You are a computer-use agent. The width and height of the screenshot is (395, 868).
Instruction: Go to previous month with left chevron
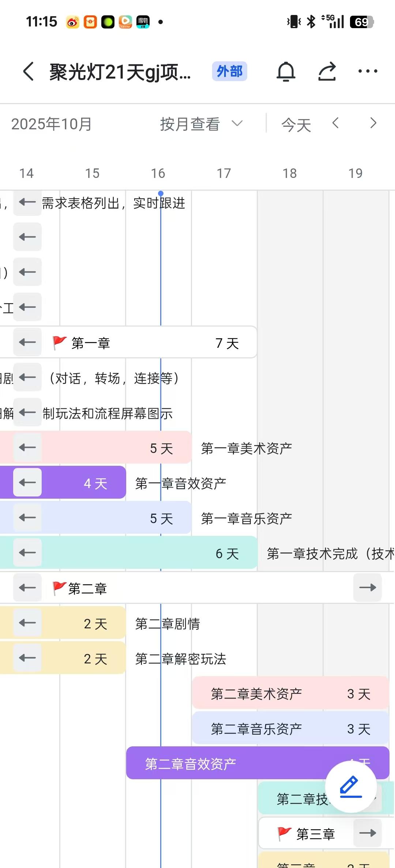(x=335, y=123)
